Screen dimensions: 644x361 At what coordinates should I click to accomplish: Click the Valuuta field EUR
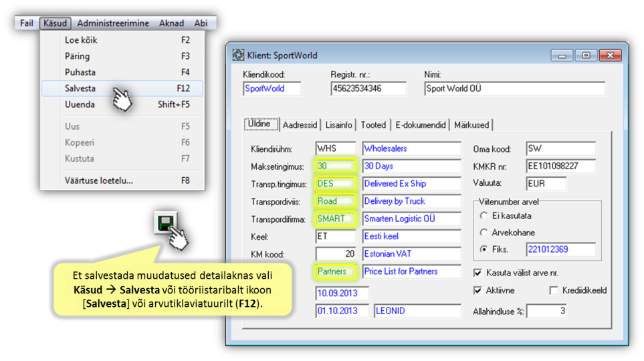point(546,184)
